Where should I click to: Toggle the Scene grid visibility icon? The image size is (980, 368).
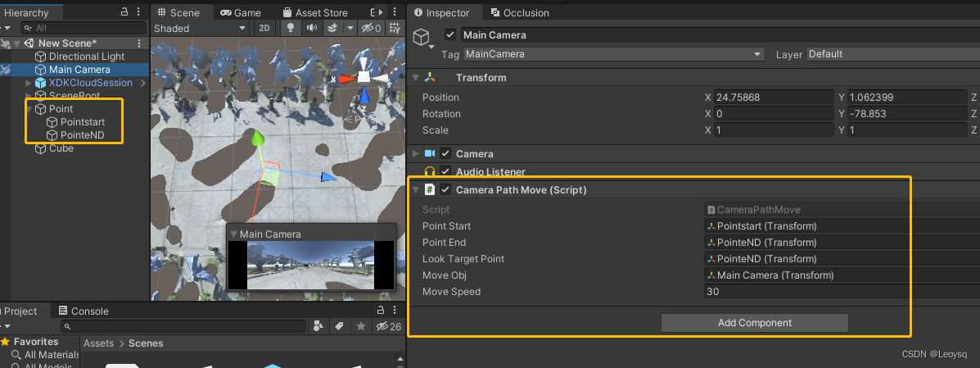394,28
